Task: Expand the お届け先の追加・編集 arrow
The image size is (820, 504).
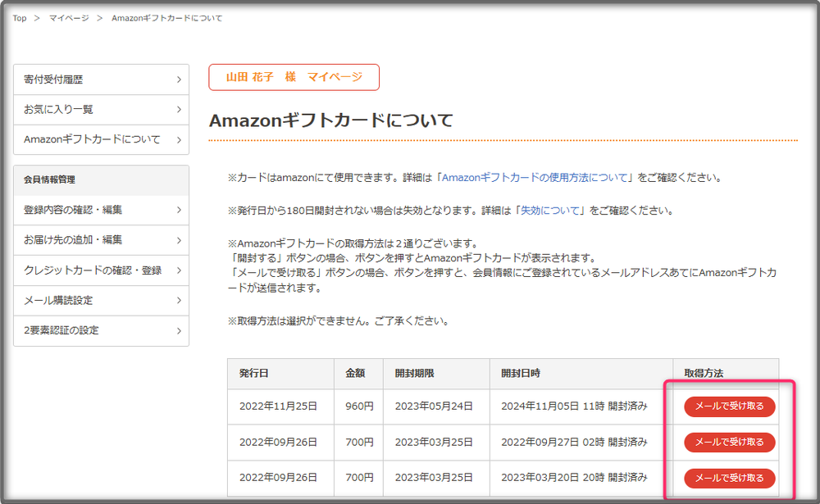Action: coord(179,240)
